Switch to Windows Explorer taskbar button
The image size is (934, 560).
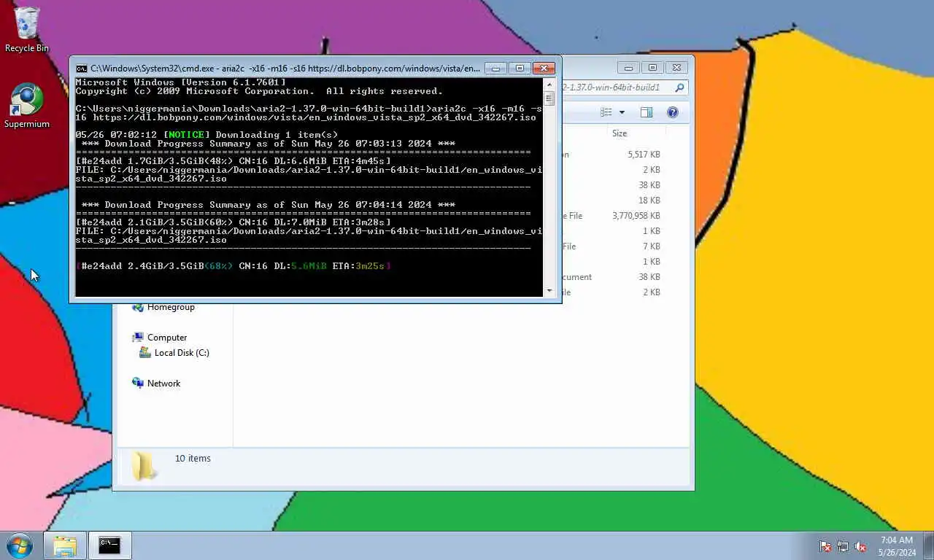[65, 545]
